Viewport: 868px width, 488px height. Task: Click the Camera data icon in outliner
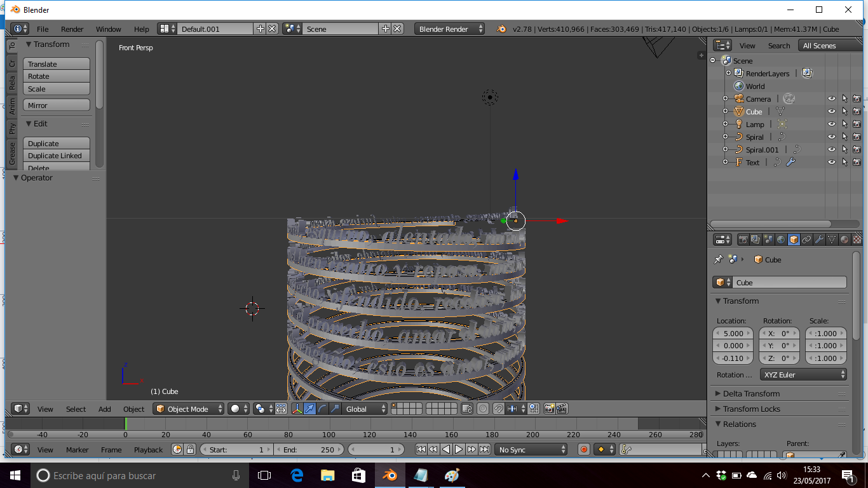pyautogui.click(x=789, y=98)
